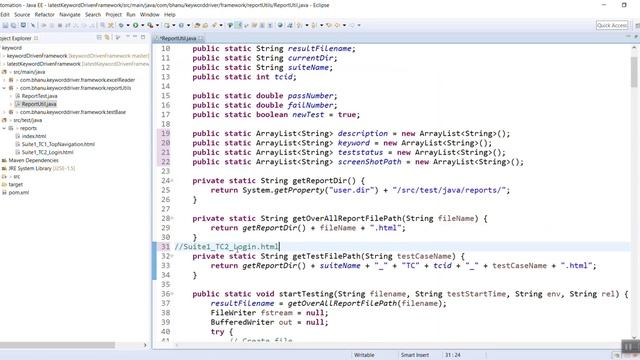This screenshot has width=640, height=360.
Task: Select the src/test/java source folder
Action: [28, 120]
